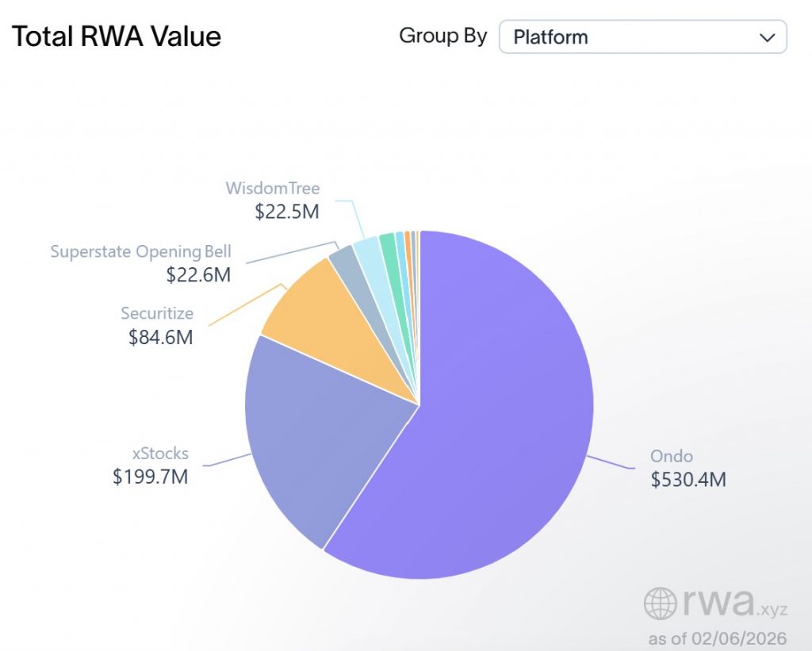Open the Group By Platform dropdown

pos(642,37)
